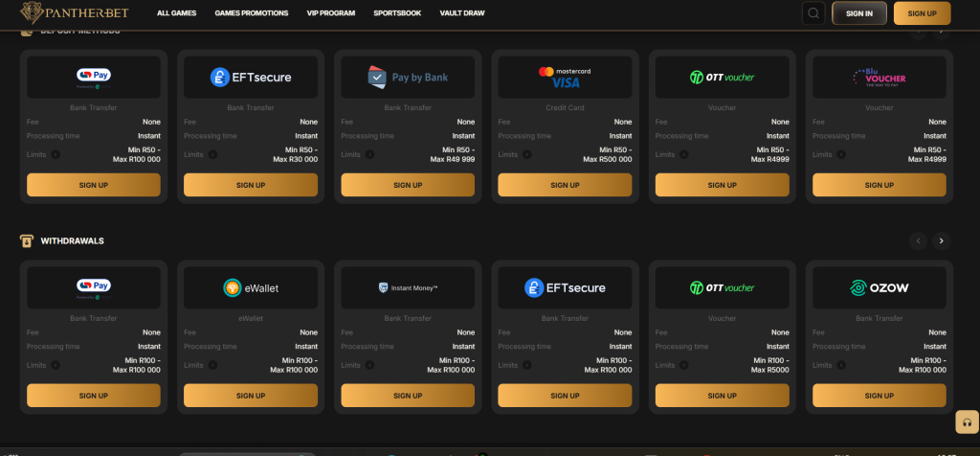The width and height of the screenshot is (980, 456).
Task: Sign up via Ozow withdrawal card
Action: click(880, 396)
